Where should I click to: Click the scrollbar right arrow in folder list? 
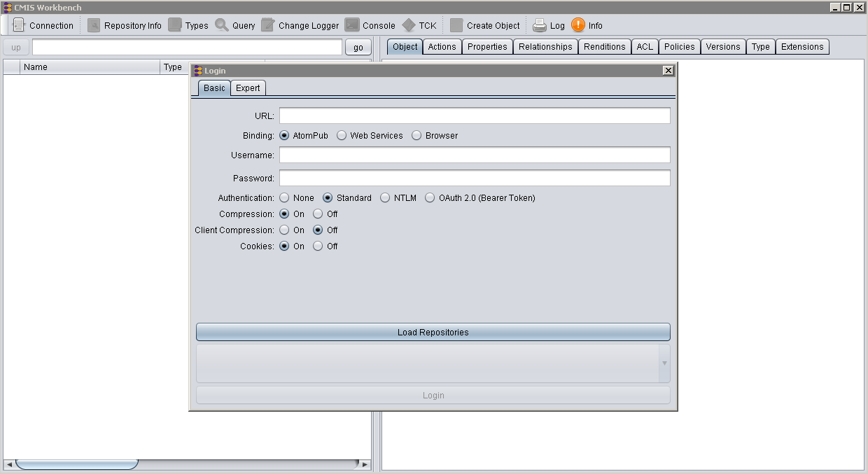pyautogui.click(x=364, y=464)
